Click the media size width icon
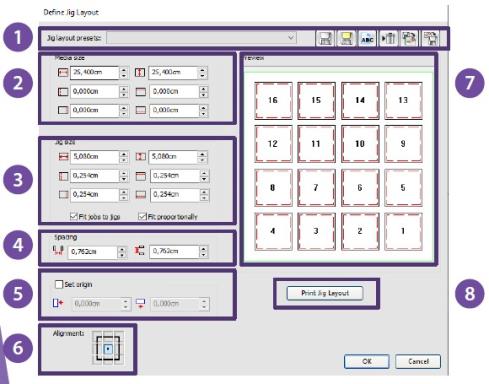This screenshot has height=384, width=489. (x=63, y=72)
